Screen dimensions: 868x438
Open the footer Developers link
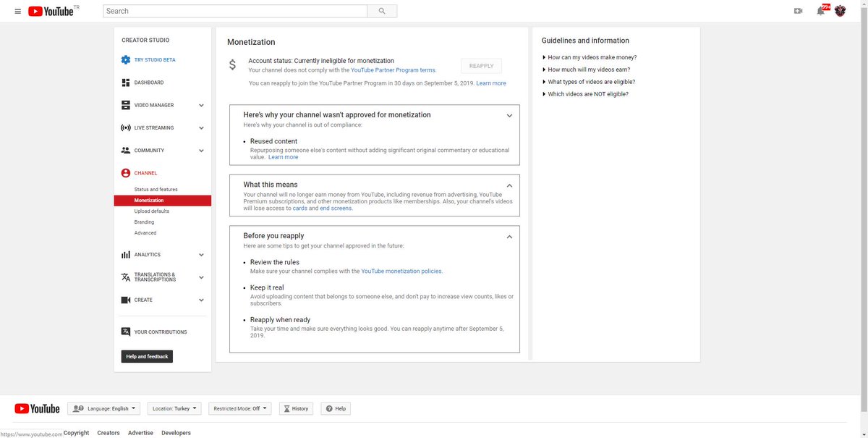pos(176,433)
